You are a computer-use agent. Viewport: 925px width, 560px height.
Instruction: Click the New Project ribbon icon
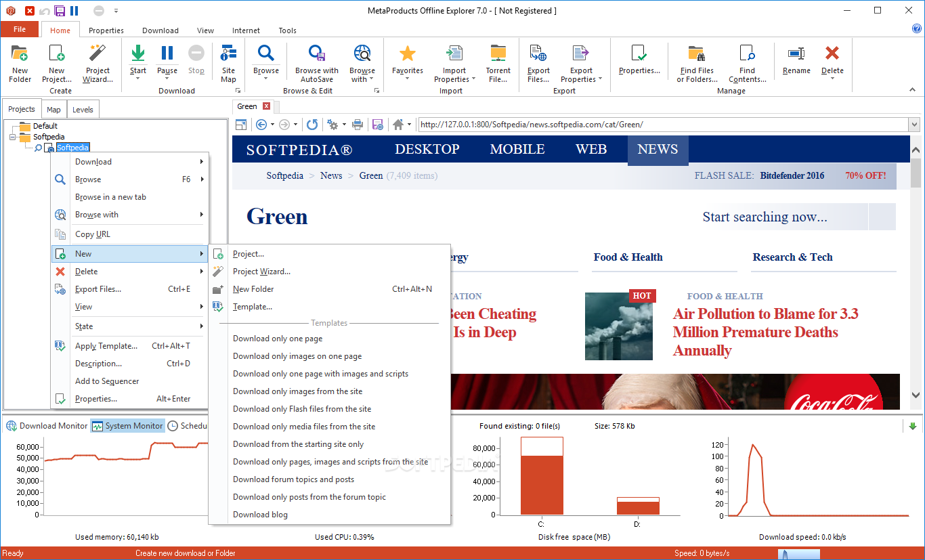pyautogui.click(x=57, y=54)
